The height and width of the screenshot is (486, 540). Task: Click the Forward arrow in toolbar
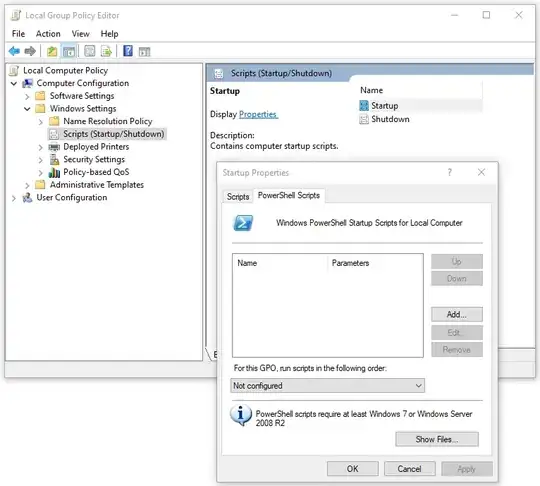pyautogui.click(x=30, y=51)
